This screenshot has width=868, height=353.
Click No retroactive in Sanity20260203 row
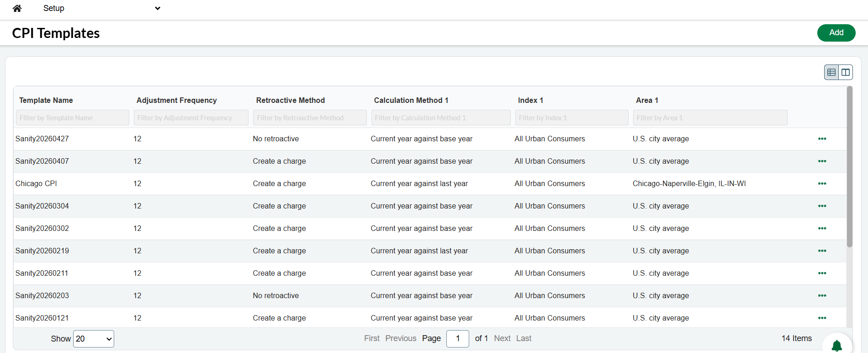pos(275,296)
